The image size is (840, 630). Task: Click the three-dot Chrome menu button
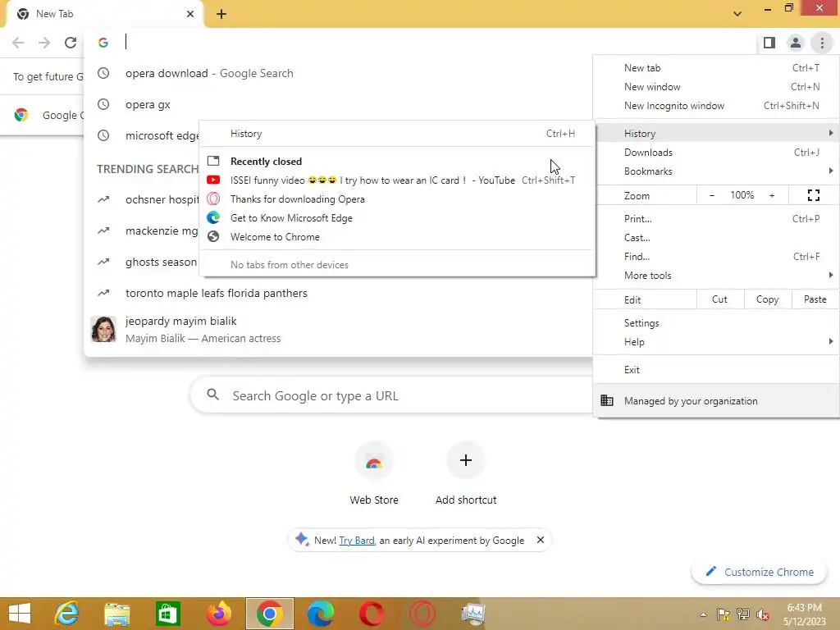coord(822,43)
